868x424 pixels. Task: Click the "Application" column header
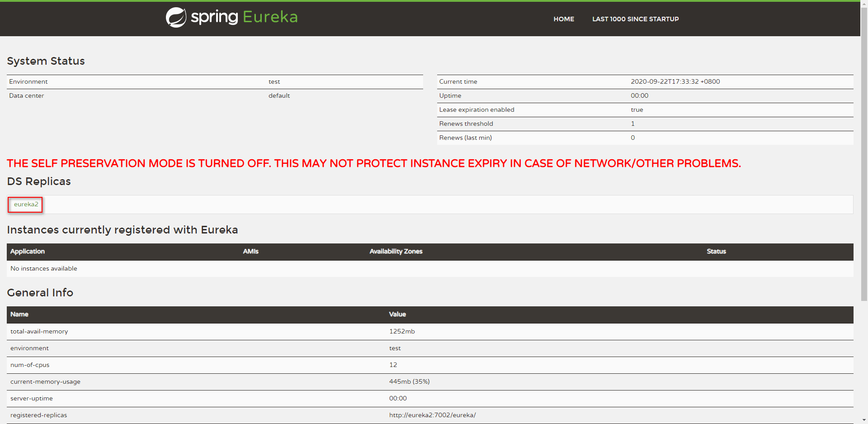click(x=28, y=252)
